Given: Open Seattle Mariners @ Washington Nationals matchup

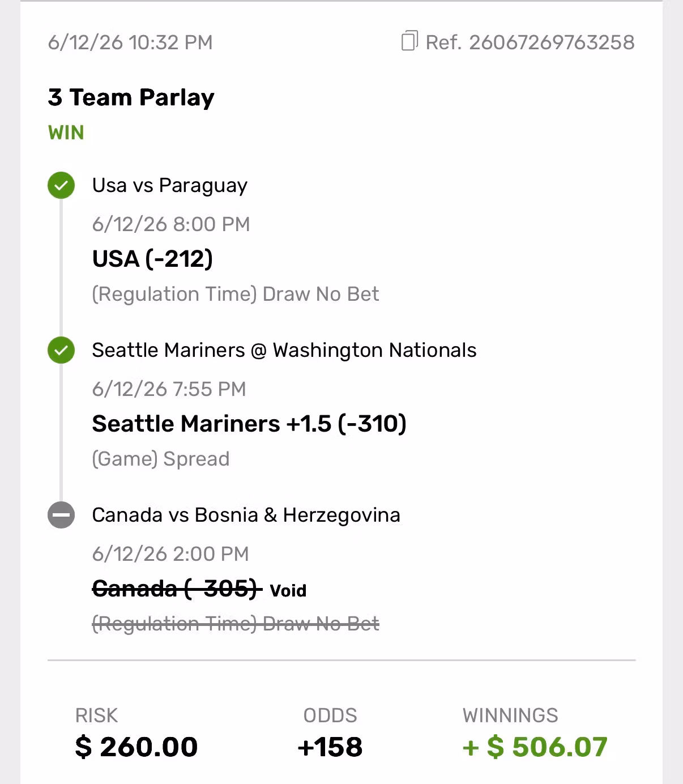Looking at the screenshot, I should click(284, 350).
